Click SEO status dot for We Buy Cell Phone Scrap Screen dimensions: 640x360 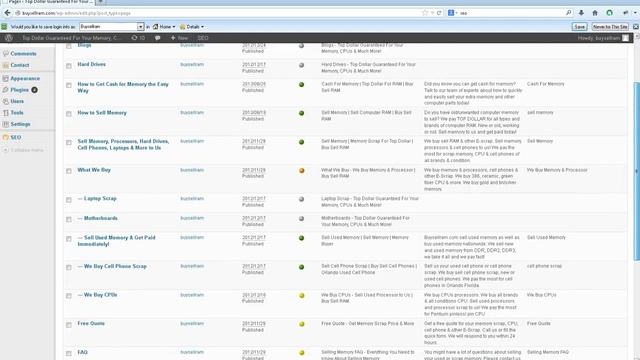[301, 267]
